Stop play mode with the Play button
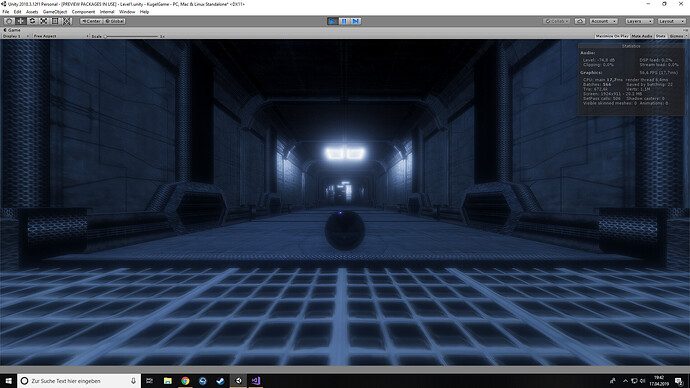690x388 pixels. point(332,21)
